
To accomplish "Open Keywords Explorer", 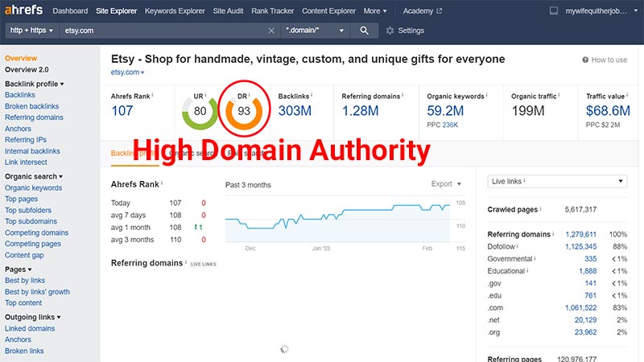I will [x=175, y=11].
